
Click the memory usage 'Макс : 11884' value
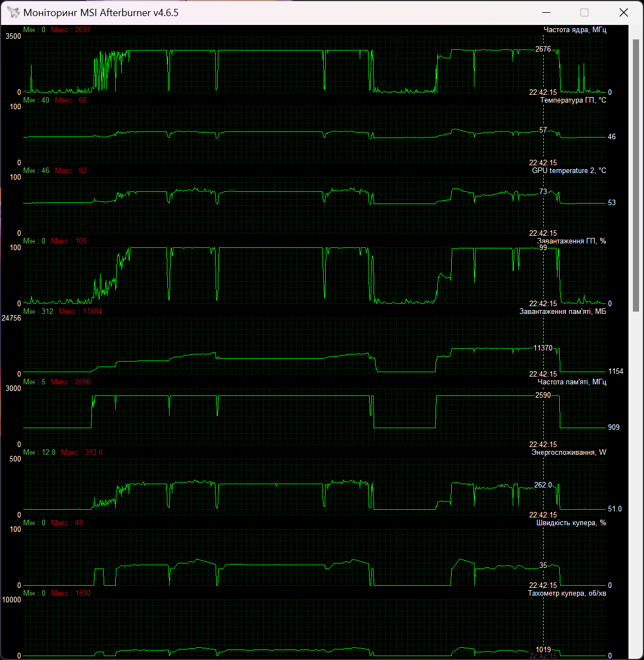[80, 312]
